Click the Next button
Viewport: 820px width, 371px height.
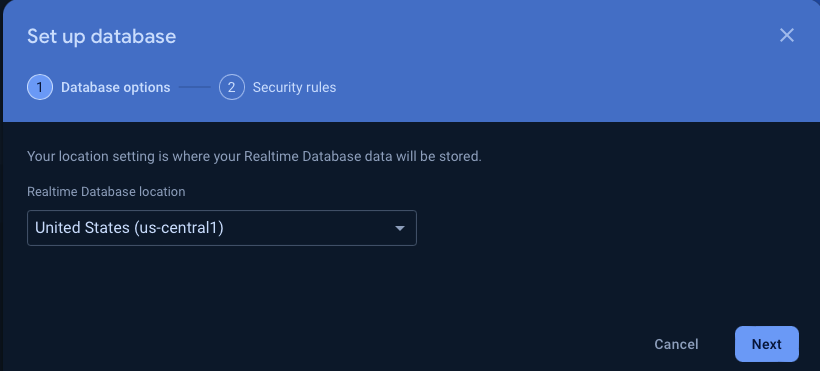tap(767, 344)
